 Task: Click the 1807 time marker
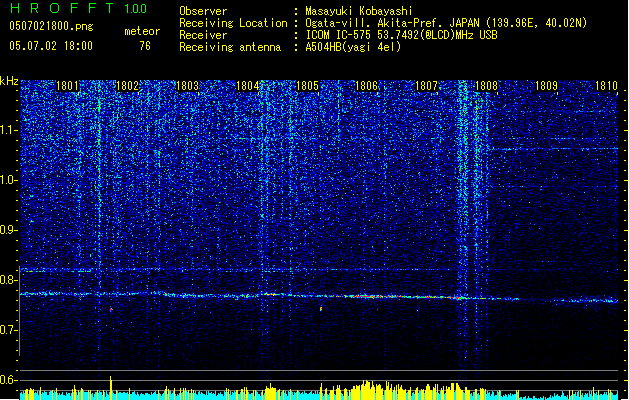[x=426, y=86]
